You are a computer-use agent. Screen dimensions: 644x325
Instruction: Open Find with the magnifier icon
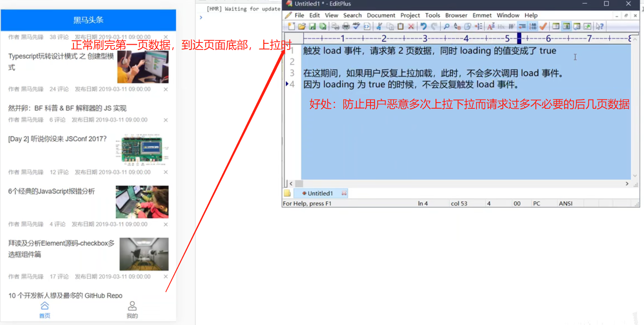pyautogui.click(x=446, y=27)
